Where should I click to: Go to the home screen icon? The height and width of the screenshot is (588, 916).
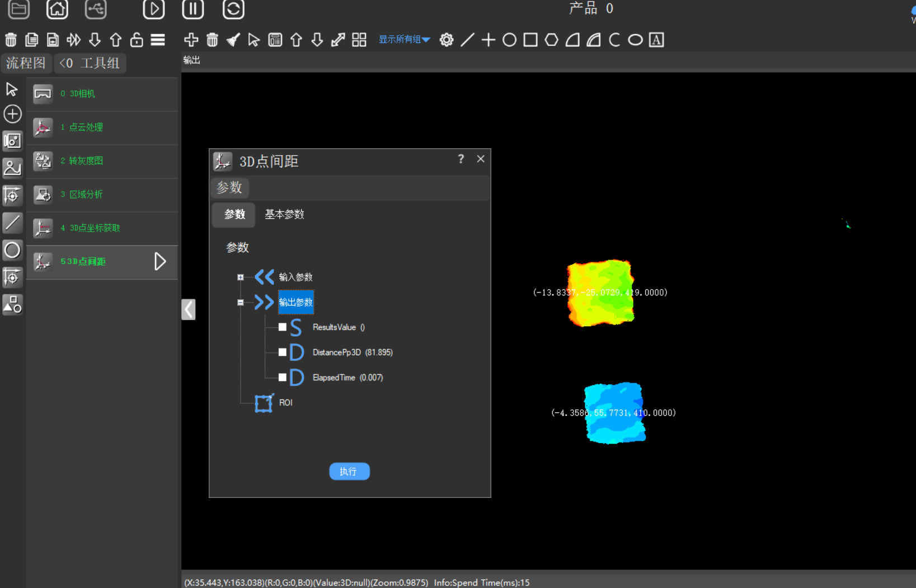[57, 8]
